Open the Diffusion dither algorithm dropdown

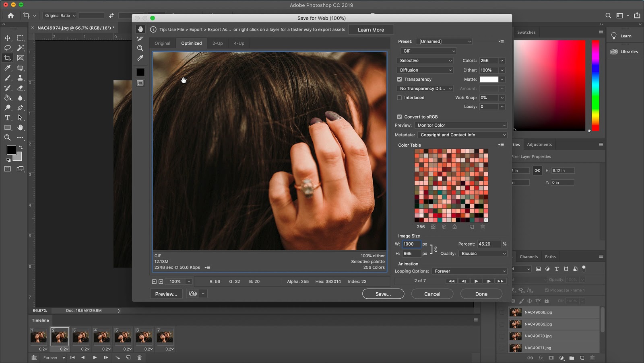pos(425,70)
